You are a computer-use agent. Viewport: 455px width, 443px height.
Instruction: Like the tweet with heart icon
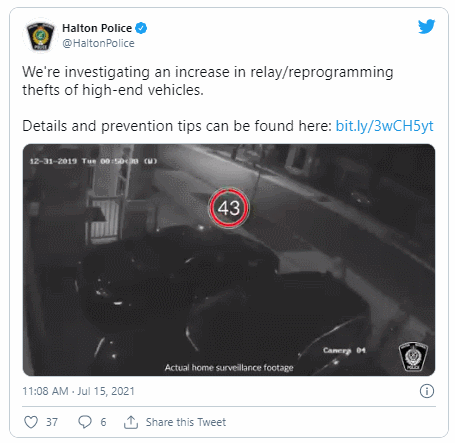coord(31,422)
